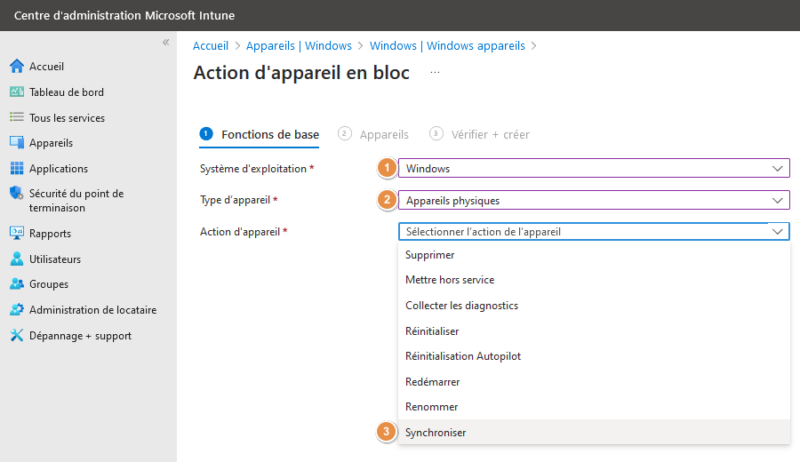Open Dépannage + support tools icon
The width and height of the screenshot is (800, 462).
[x=16, y=336]
